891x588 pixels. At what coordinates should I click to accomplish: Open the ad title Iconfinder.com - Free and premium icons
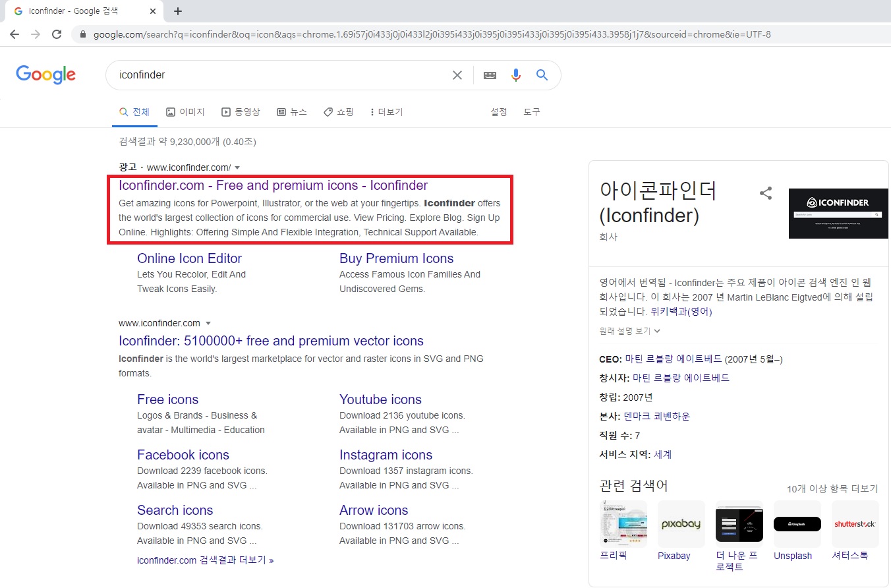pyautogui.click(x=273, y=185)
